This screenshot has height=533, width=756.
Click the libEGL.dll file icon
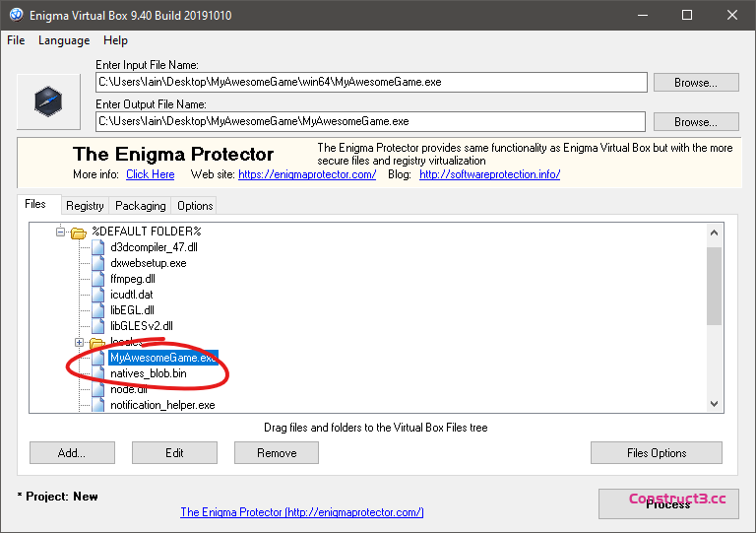click(97, 310)
